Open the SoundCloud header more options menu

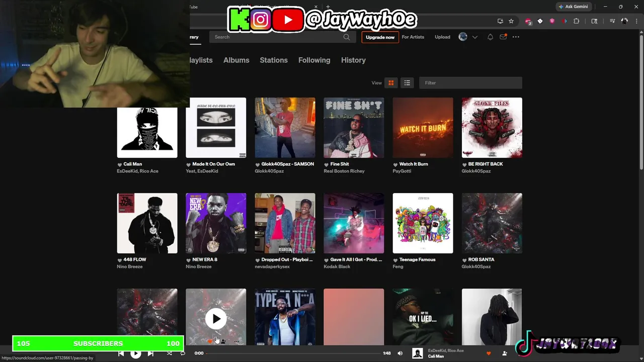pos(516,37)
